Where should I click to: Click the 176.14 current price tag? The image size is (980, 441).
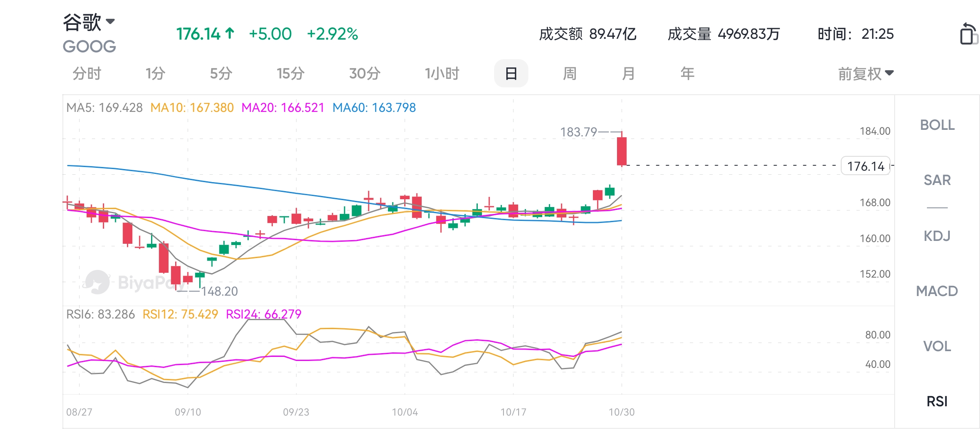click(x=866, y=166)
